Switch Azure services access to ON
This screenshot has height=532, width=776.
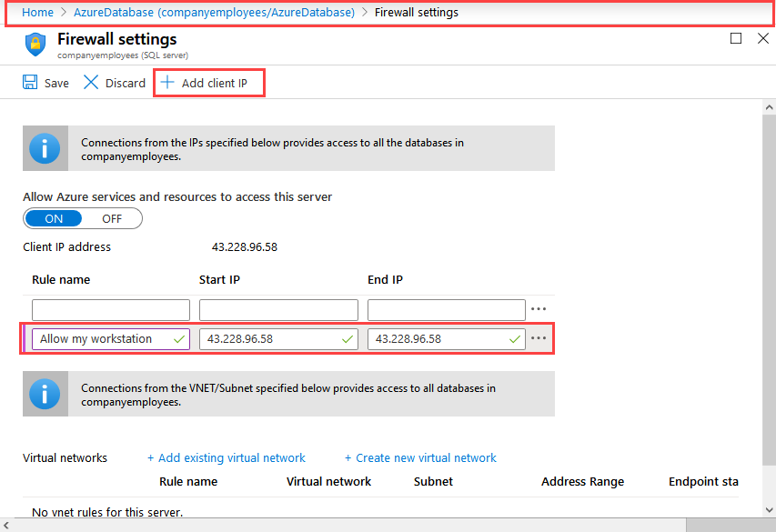54,218
